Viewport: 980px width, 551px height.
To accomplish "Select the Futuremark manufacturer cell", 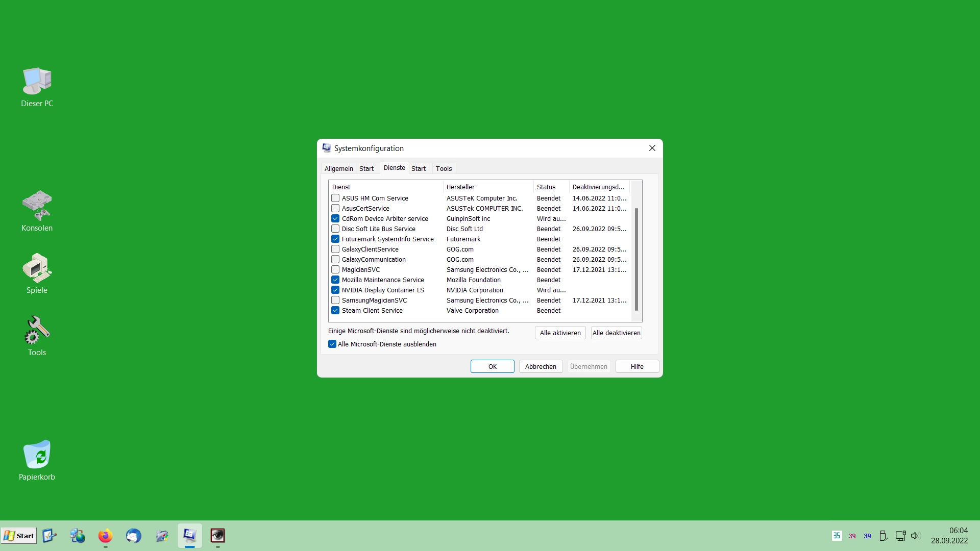I will point(463,239).
